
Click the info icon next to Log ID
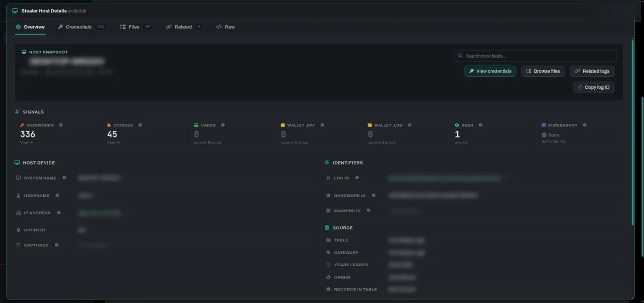click(356, 177)
